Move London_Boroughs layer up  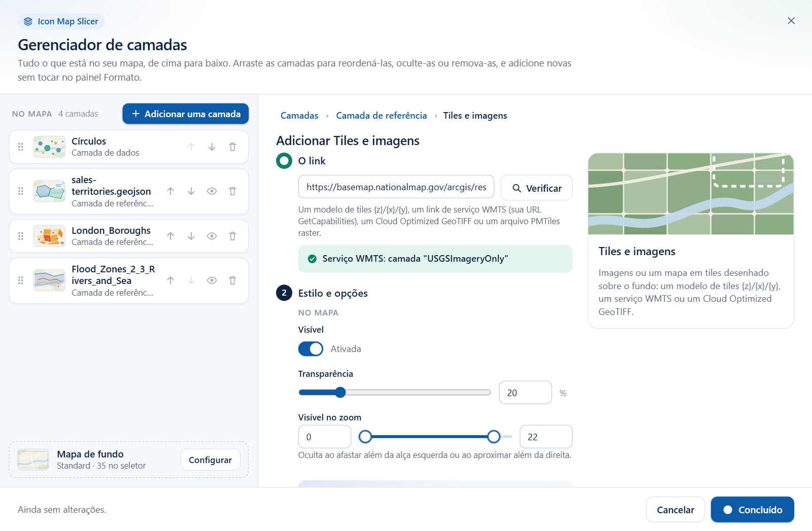(x=171, y=236)
